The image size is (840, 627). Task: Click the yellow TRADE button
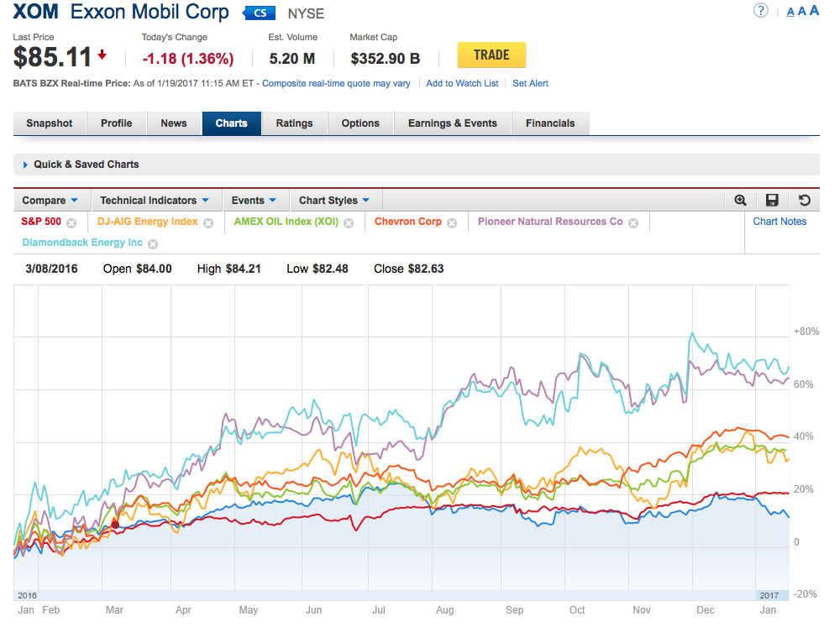coord(491,54)
